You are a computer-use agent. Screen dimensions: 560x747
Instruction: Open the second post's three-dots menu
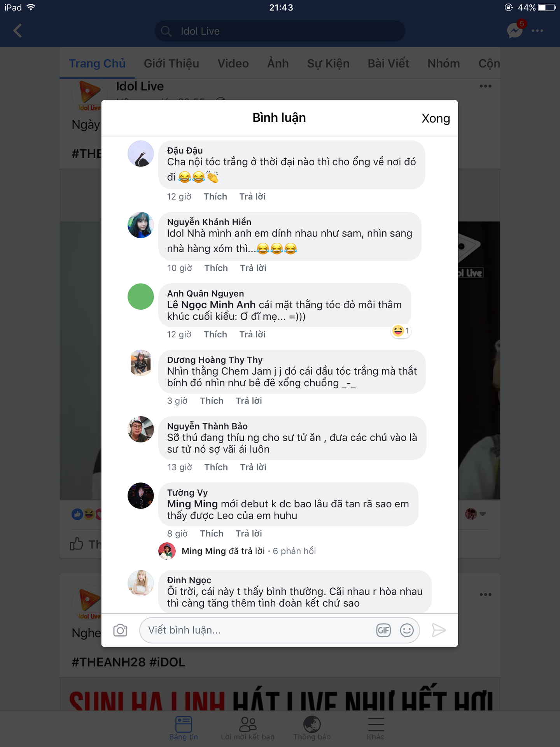coord(485,594)
